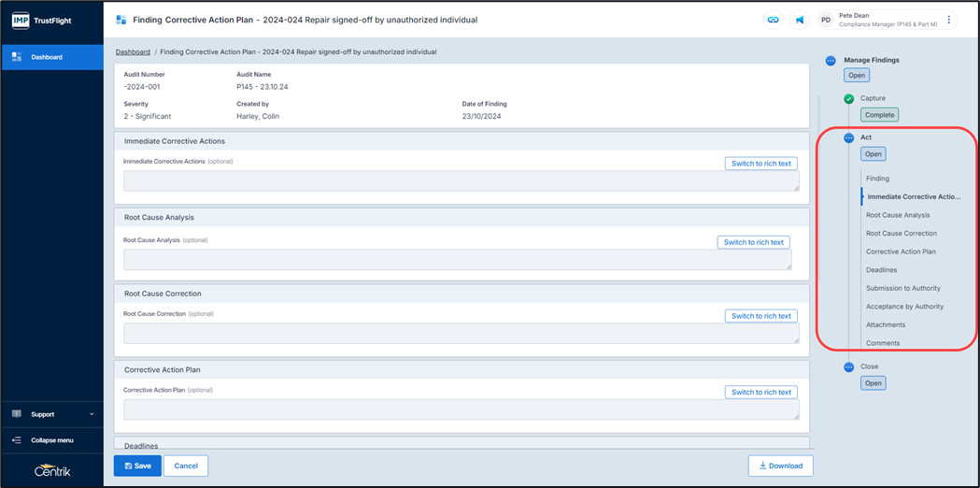Viewport: 980px width, 488px height.
Task: Expand the Act step Open badge
Action: click(873, 154)
